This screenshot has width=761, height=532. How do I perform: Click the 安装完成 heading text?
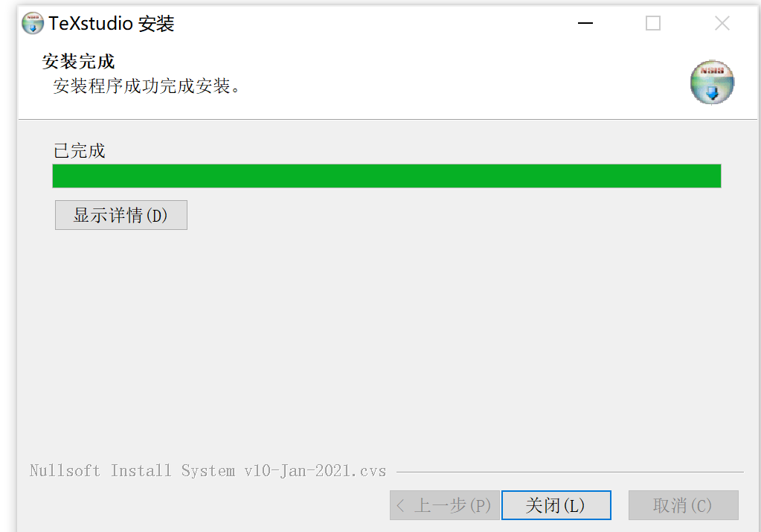(78, 62)
